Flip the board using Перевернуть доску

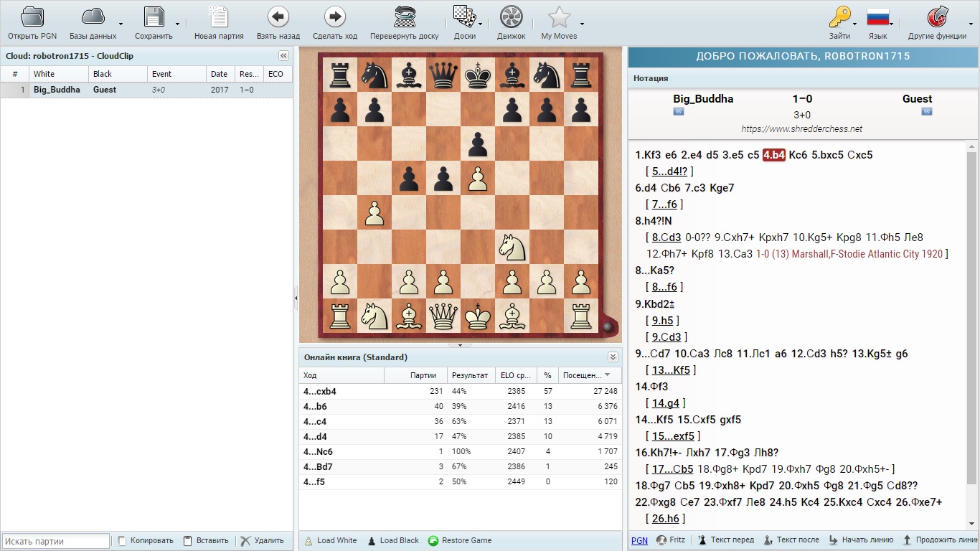coord(404,17)
